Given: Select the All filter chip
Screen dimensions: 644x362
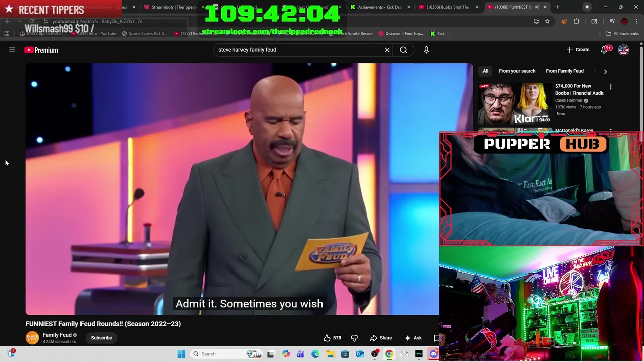Looking at the screenshot, I should pyautogui.click(x=485, y=71).
